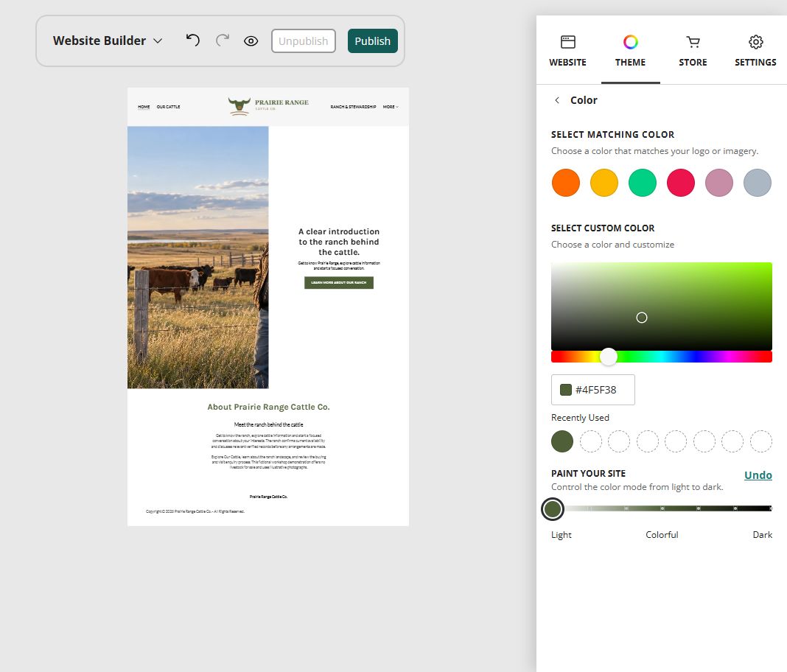This screenshot has height=672, width=787.
Task: Click the hue slider handle
Action: (609, 357)
